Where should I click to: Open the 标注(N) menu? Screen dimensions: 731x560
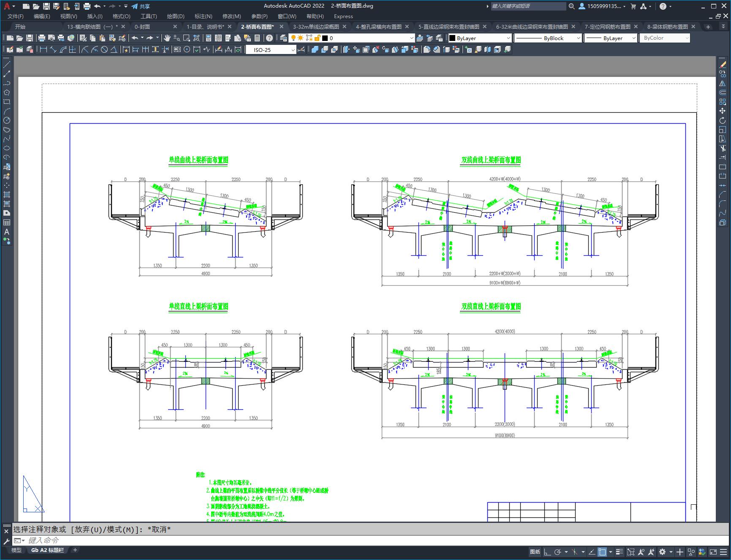pyautogui.click(x=203, y=16)
